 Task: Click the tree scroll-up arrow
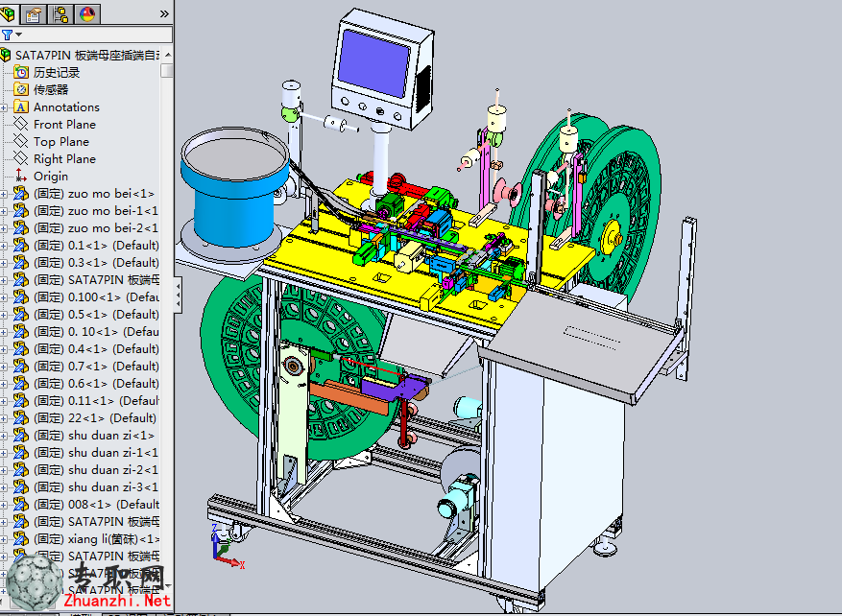tap(168, 55)
